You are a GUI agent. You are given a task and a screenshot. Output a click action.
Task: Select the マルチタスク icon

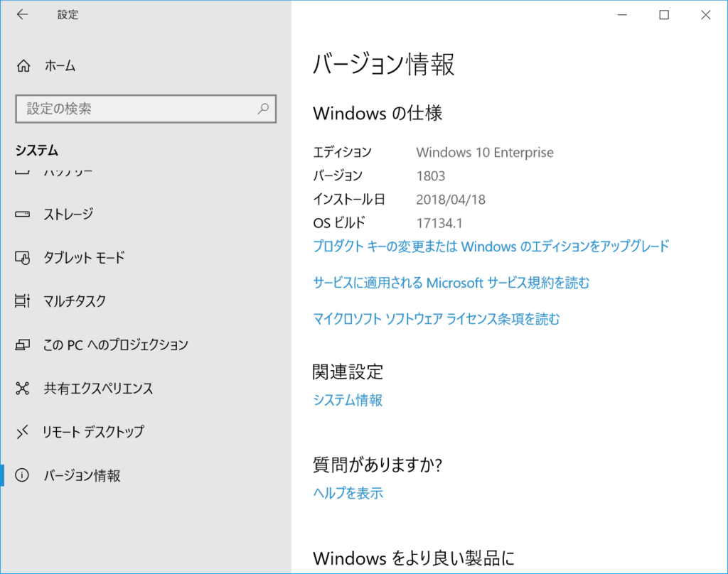click(x=22, y=300)
